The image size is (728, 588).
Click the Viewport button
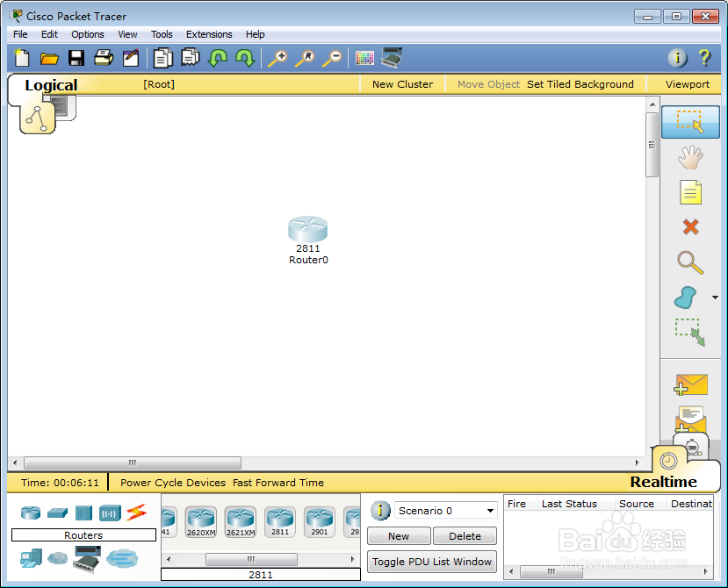[687, 84]
